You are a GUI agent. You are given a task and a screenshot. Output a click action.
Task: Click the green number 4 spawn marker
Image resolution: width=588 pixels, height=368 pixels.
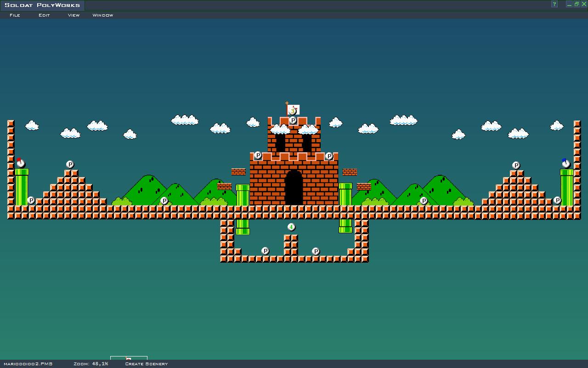pos(291,227)
